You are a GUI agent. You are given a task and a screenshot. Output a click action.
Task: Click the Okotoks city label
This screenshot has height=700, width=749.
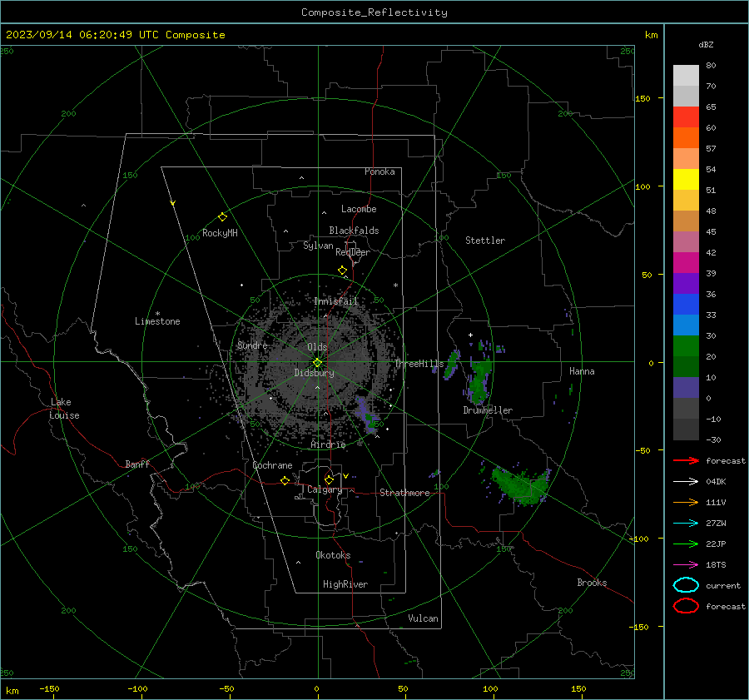tap(333, 555)
